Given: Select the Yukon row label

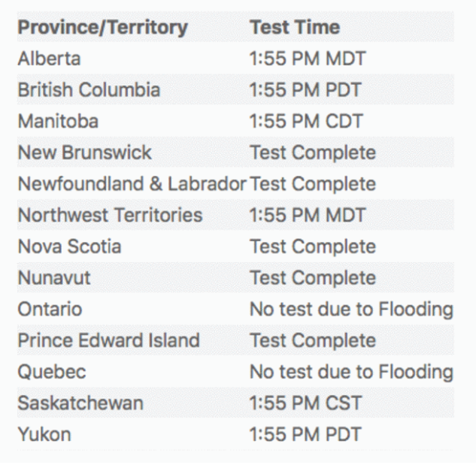Looking at the screenshot, I should [44, 434].
